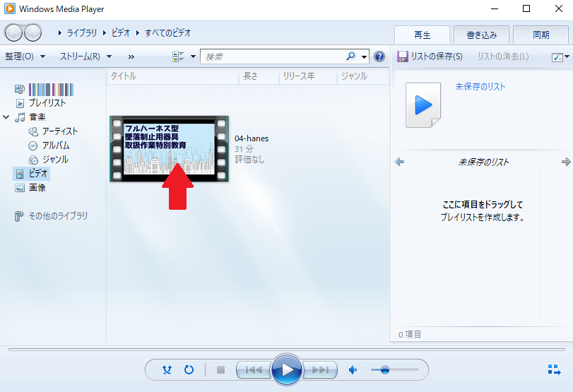Image resolution: width=573 pixels, height=392 pixels.
Task: Open the list options checkmark icon
Action: pos(557,57)
